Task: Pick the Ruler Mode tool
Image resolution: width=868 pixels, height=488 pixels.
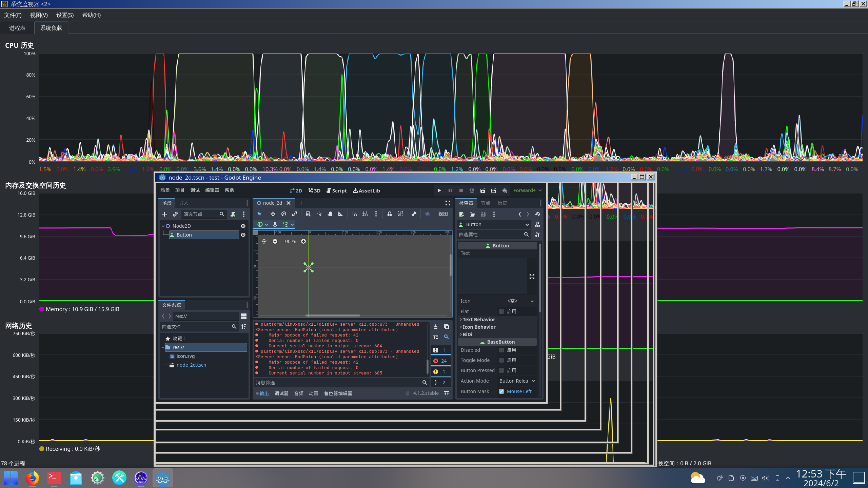Action: point(340,214)
